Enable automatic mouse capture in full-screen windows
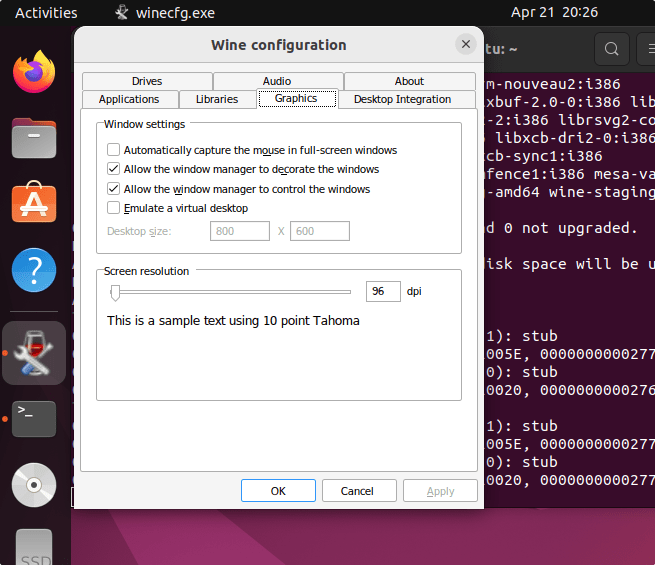The width and height of the screenshot is (655, 565). click(x=114, y=150)
